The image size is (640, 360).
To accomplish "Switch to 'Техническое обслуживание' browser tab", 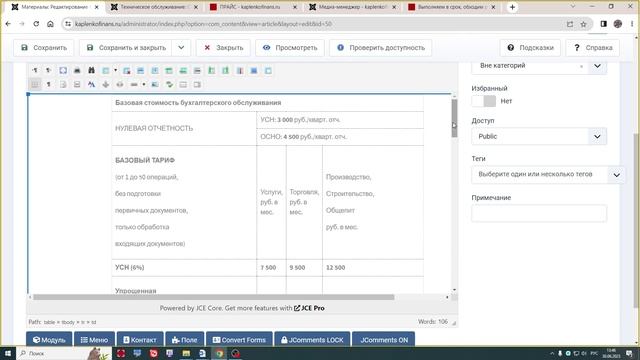I will pos(154,7).
